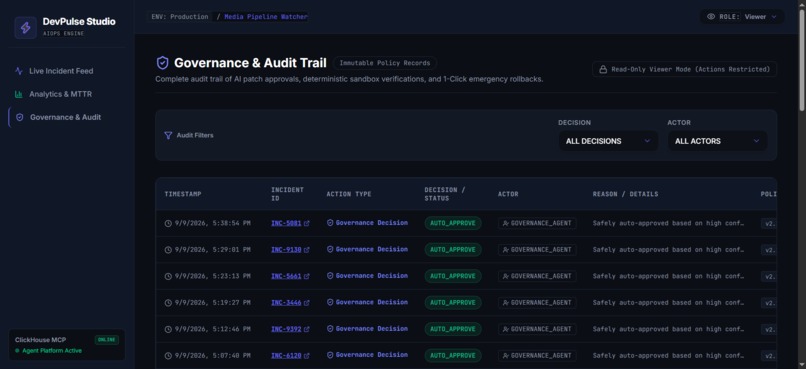Click the Audit Filters funnel icon

click(168, 135)
